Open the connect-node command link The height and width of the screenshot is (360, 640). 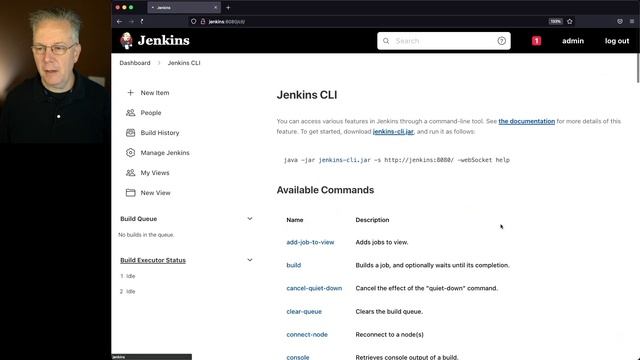[x=307, y=334]
